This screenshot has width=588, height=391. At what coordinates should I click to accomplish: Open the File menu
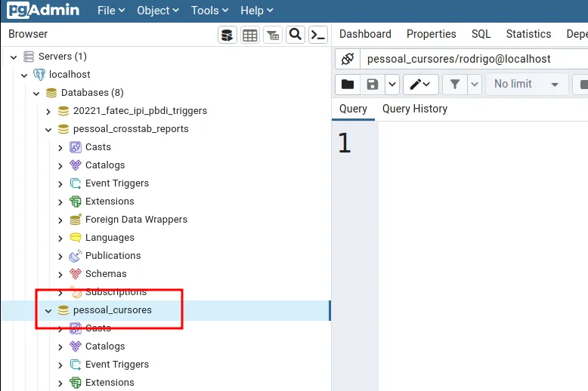110,11
